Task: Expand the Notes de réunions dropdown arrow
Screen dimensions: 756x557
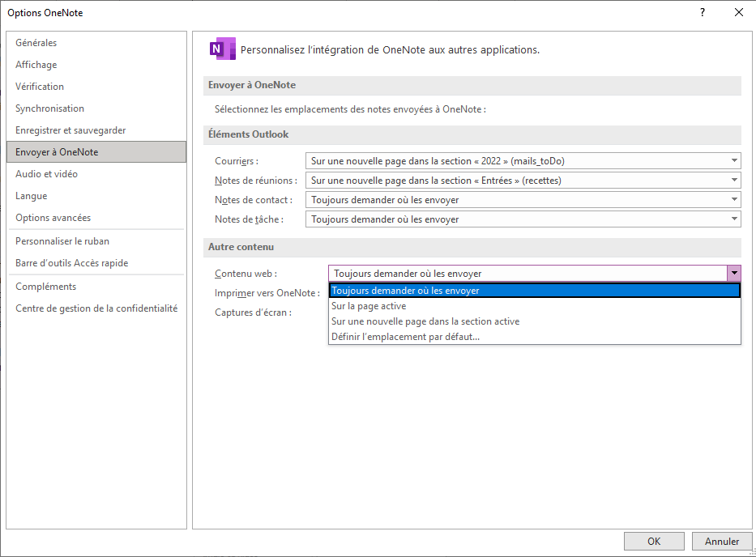Action: click(x=734, y=181)
